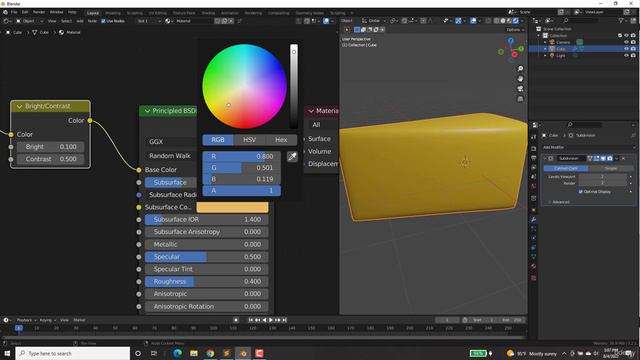Hide Camera in viewport via eye icon
640x360 pixels.
(626, 42)
